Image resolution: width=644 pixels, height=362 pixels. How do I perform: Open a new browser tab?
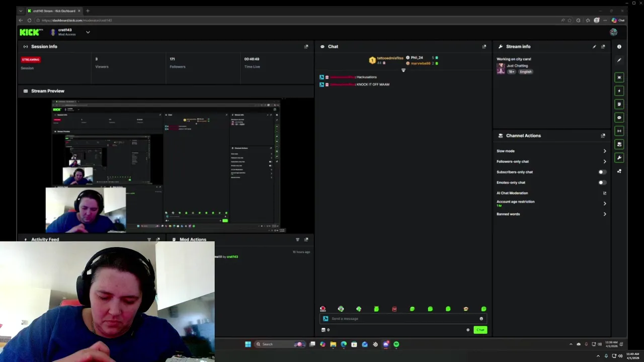tap(88, 11)
